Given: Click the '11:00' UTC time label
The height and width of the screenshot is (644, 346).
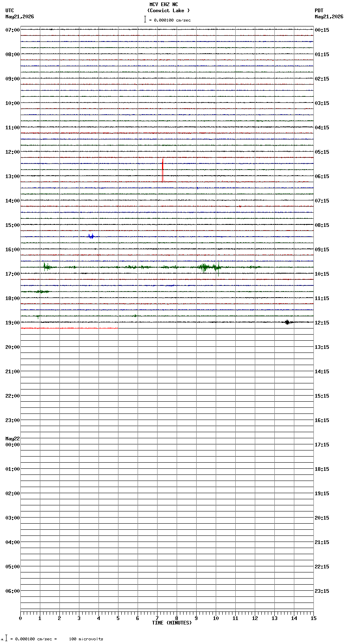Looking at the screenshot, I should click(x=13, y=128).
